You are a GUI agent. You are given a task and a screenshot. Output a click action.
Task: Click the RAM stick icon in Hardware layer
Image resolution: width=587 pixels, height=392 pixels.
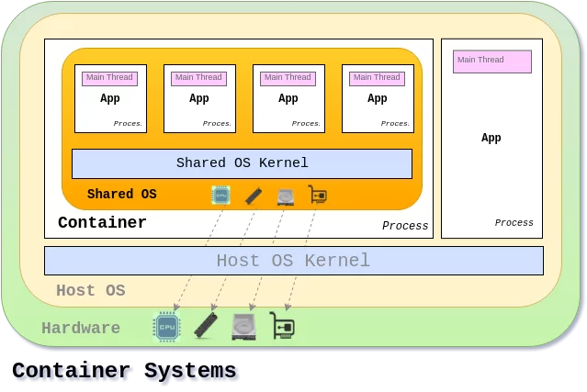(206, 325)
